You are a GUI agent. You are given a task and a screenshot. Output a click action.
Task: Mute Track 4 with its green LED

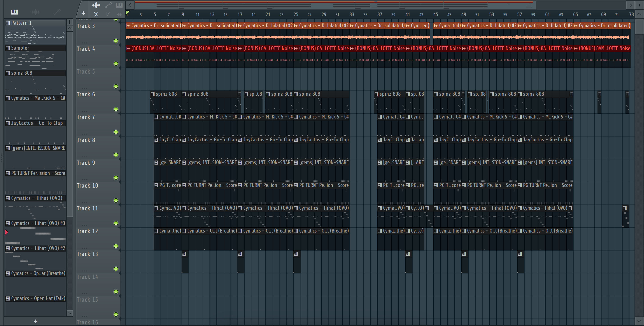116,64
